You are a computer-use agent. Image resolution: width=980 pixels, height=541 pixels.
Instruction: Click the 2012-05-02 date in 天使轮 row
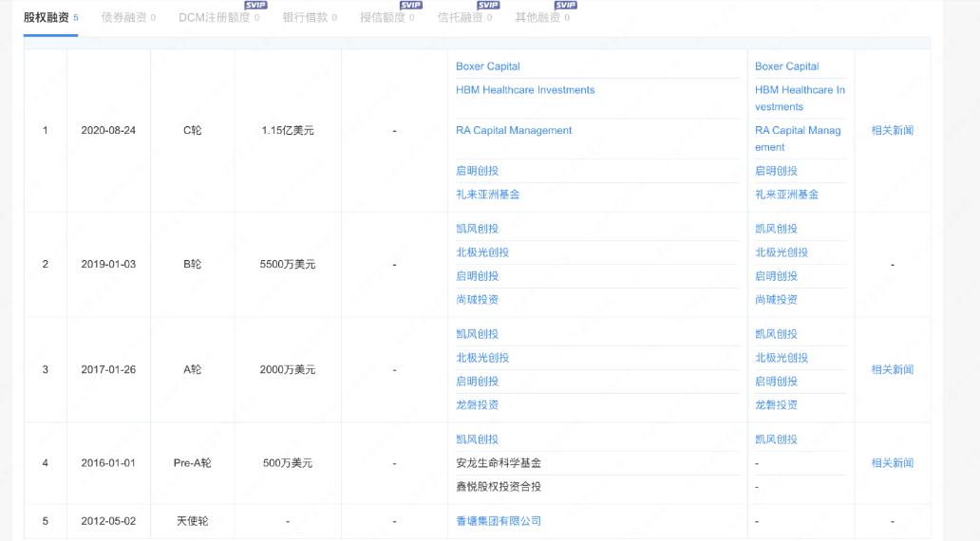[108, 521]
